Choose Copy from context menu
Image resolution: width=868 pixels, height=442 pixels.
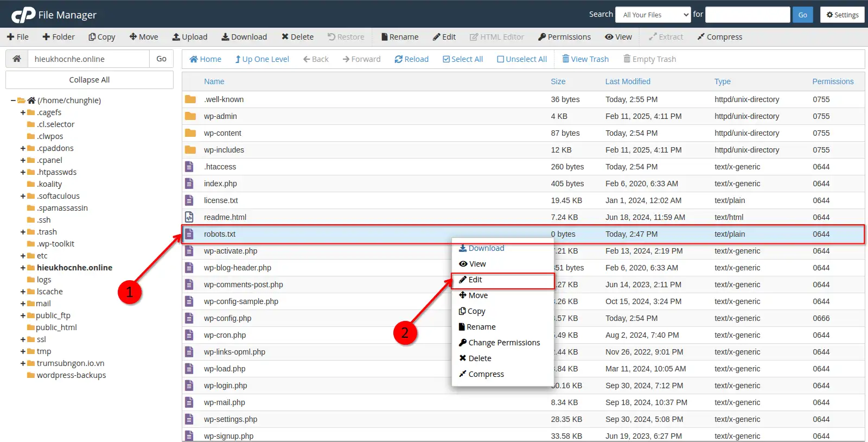coord(472,311)
